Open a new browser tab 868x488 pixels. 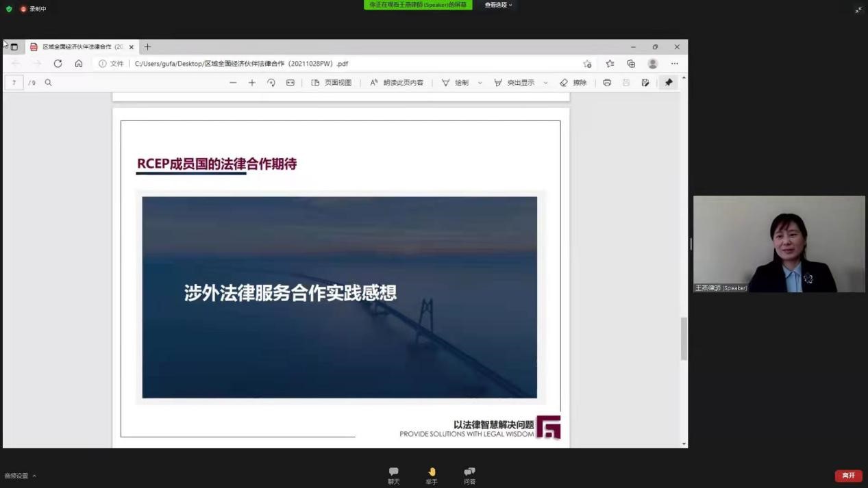tap(147, 47)
